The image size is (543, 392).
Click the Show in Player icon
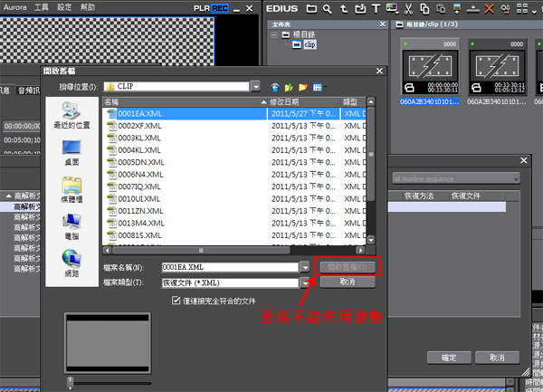click(x=457, y=9)
